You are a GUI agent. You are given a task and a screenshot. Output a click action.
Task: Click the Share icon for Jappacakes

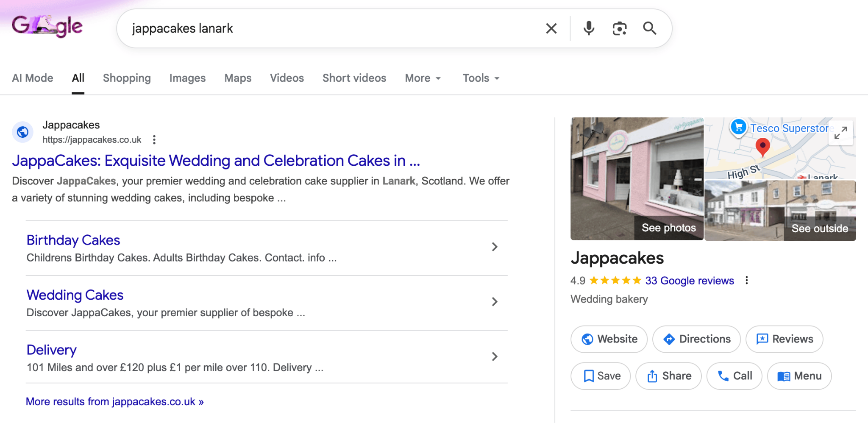click(651, 376)
